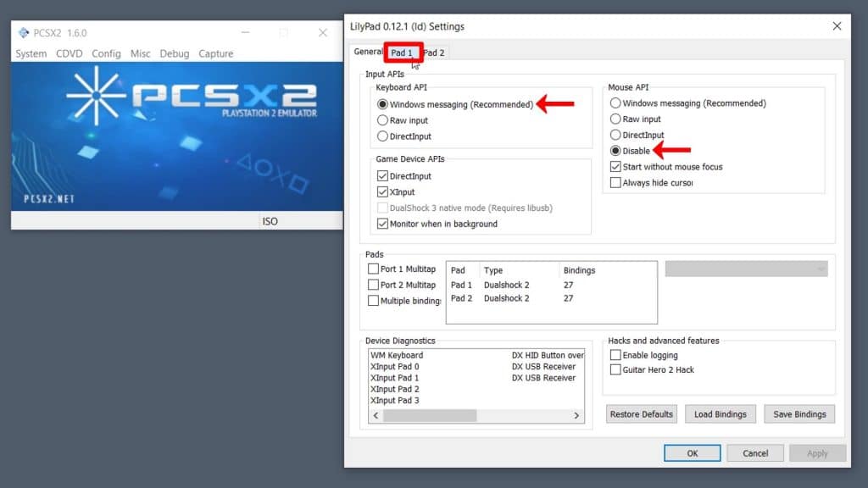The height and width of the screenshot is (488, 868).
Task: Click the Type column header in Pads list
Action: tap(493, 270)
